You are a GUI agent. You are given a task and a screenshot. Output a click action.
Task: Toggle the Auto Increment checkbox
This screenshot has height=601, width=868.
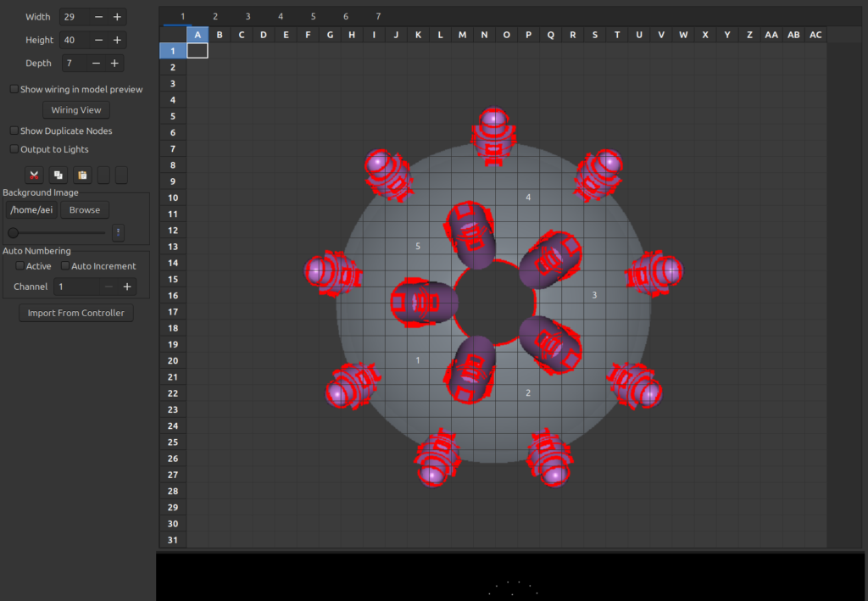coord(64,266)
